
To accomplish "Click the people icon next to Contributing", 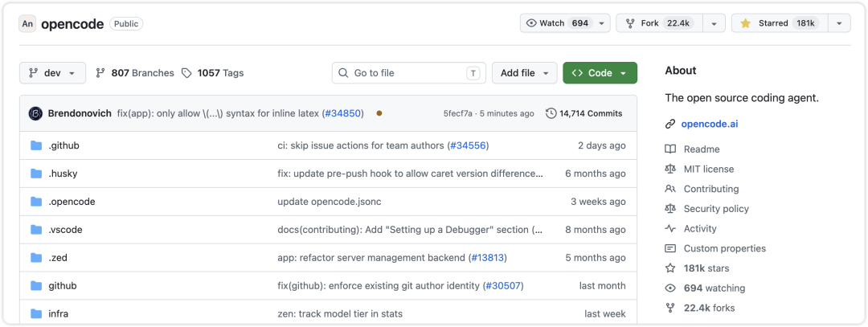I will click(x=670, y=189).
